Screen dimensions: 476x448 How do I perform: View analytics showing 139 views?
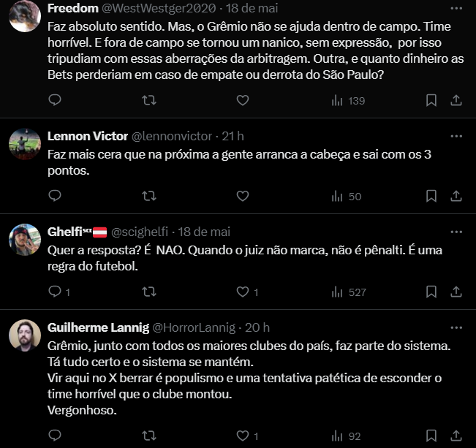[348, 100]
